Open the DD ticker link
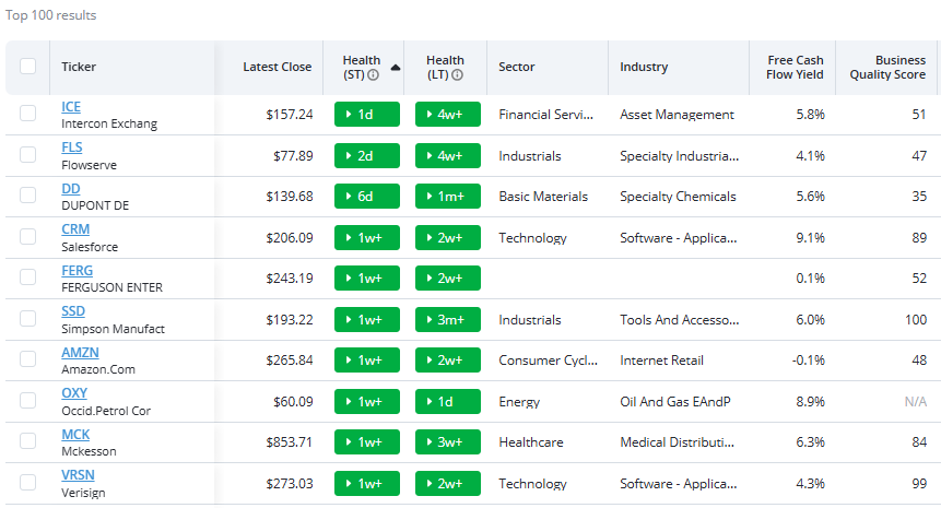Screen dimensions: 941x508 pos(71,189)
